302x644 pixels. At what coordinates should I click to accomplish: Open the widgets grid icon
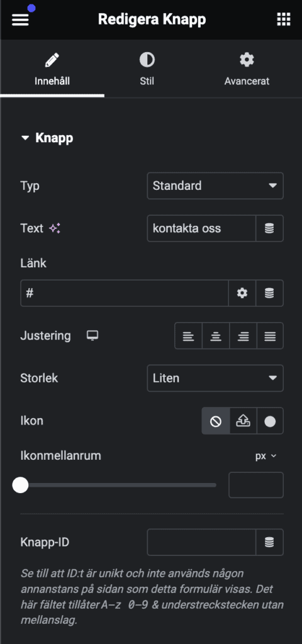[284, 19]
